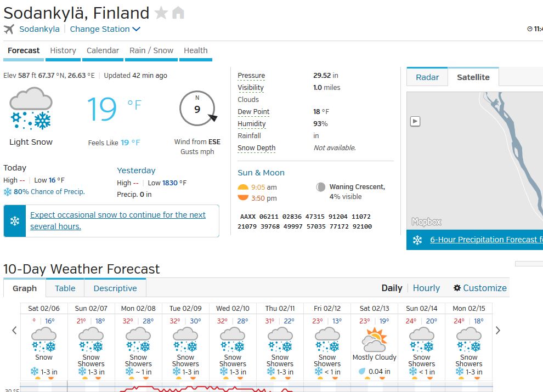The image size is (543, 392).
Task: Open the History tab
Action: click(x=63, y=50)
